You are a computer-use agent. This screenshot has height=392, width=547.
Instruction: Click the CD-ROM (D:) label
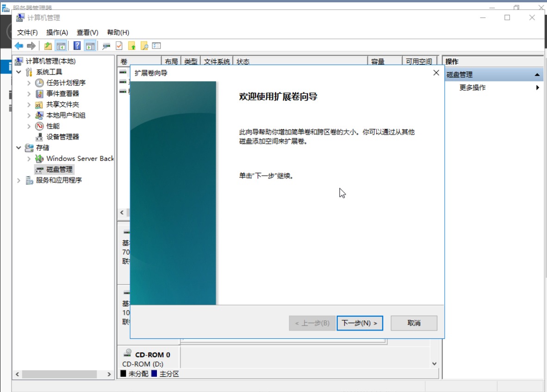click(143, 364)
